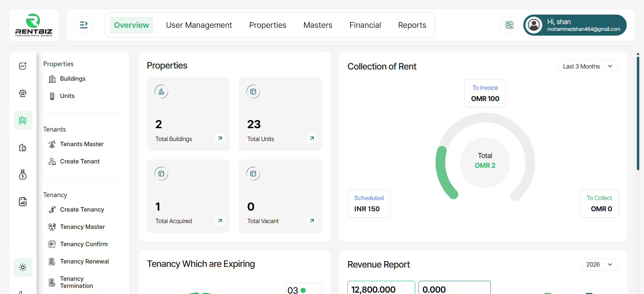This screenshot has width=644, height=294.
Task: Open Total Acquired arrow link
Action: click(x=220, y=221)
